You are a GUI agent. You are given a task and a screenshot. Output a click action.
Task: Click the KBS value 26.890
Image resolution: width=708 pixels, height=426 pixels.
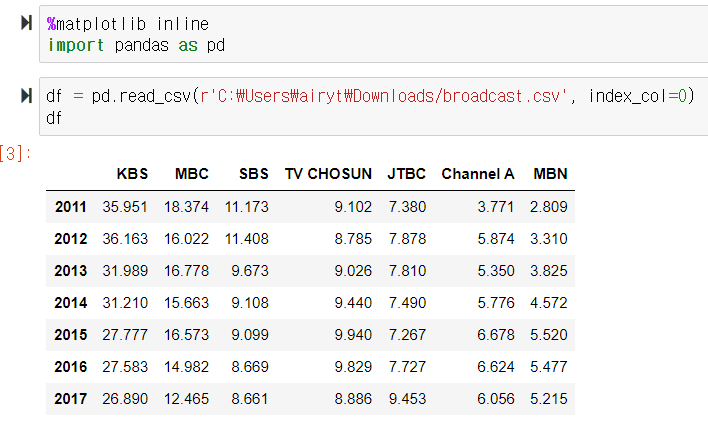click(x=125, y=399)
